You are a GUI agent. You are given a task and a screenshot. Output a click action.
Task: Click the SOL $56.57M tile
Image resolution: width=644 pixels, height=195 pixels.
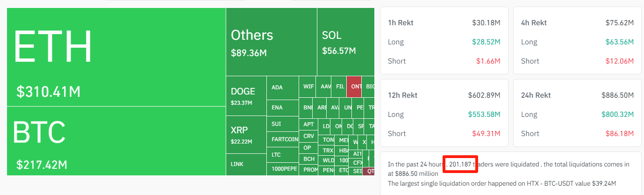pos(345,42)
